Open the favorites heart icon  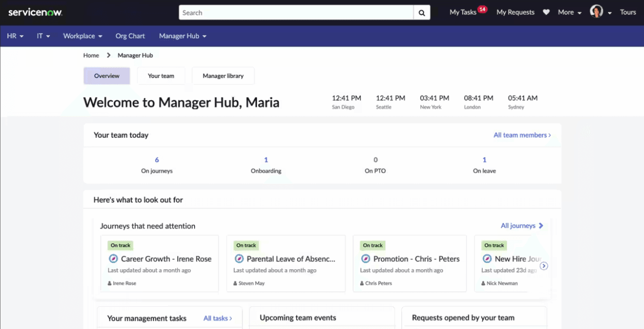[546, 12]
